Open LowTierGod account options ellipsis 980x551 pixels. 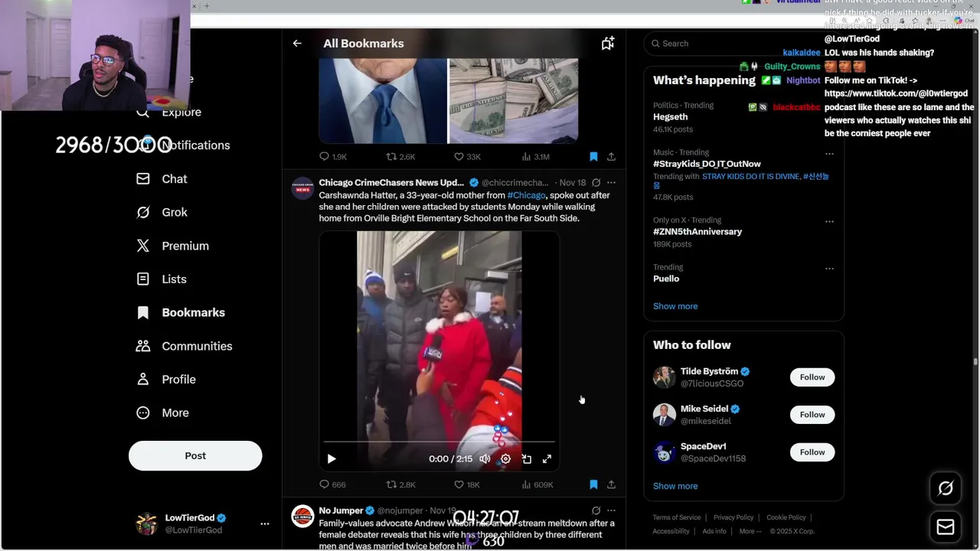click(265, 524)
